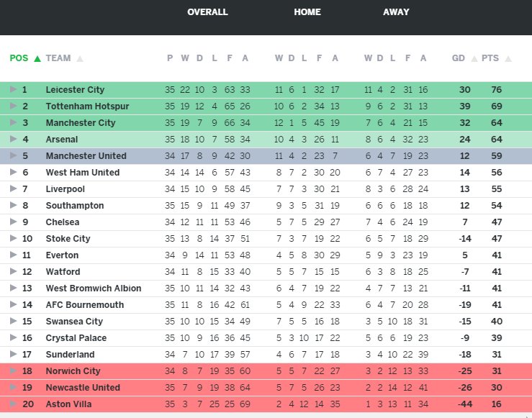Click the arrow beside Manchester United

[13, 156]
